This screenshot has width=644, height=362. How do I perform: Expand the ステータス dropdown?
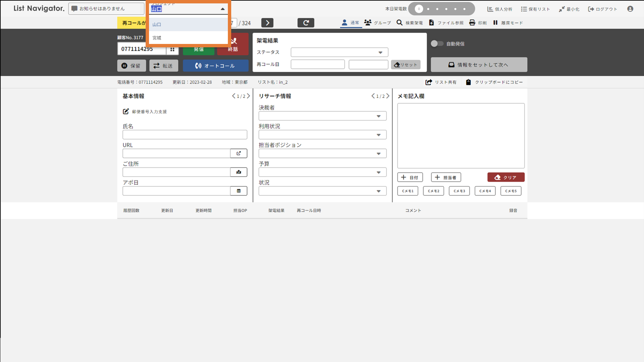click(x=339, y=52)
